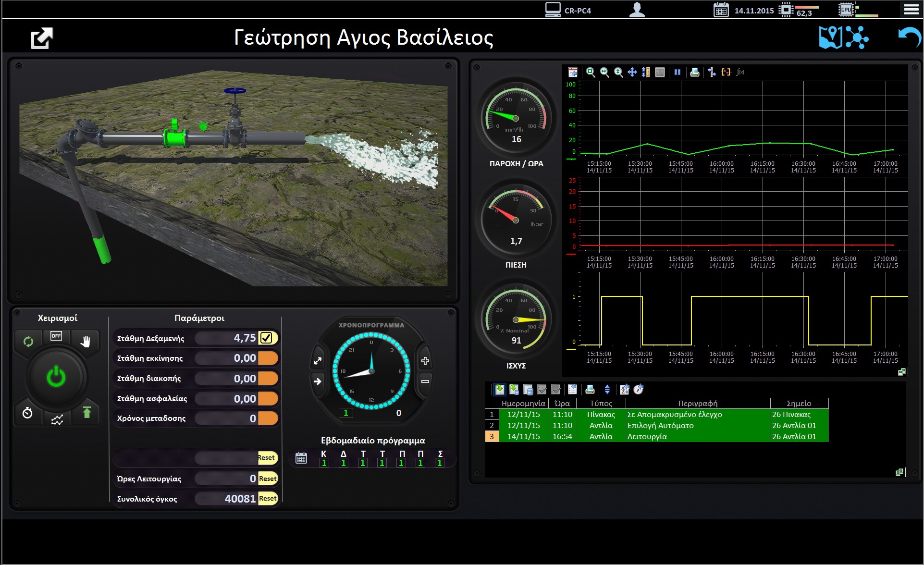Toggle the Στάθμη Δεξαμενής checkbox
This screenshot has height=565, width=924.
point(266,338)
